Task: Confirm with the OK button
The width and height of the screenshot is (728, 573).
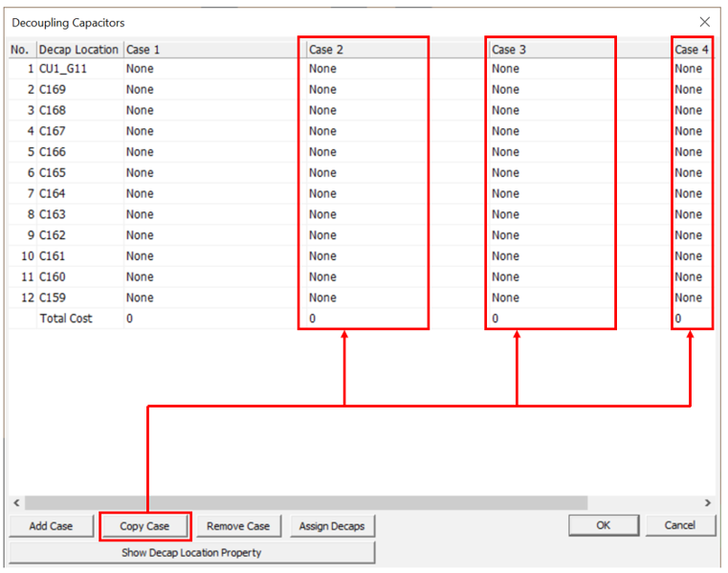Action: tap(603, 525)
